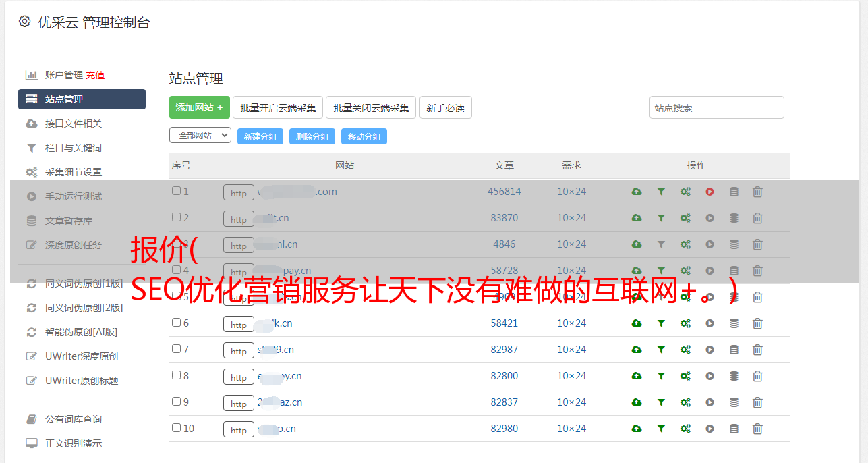Click play icon in row 9
The height and width of the screenshot is (463, 868).
tap(710, 402)
